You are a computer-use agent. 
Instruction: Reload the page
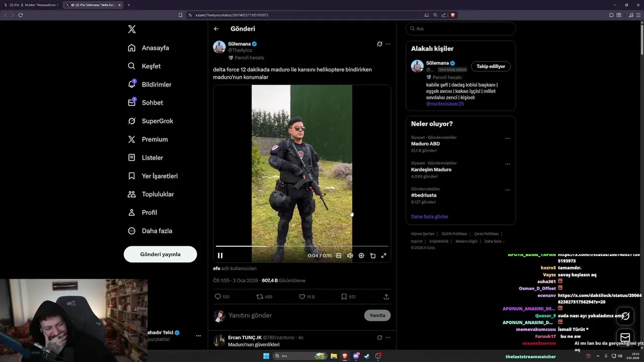coord(21,15)
